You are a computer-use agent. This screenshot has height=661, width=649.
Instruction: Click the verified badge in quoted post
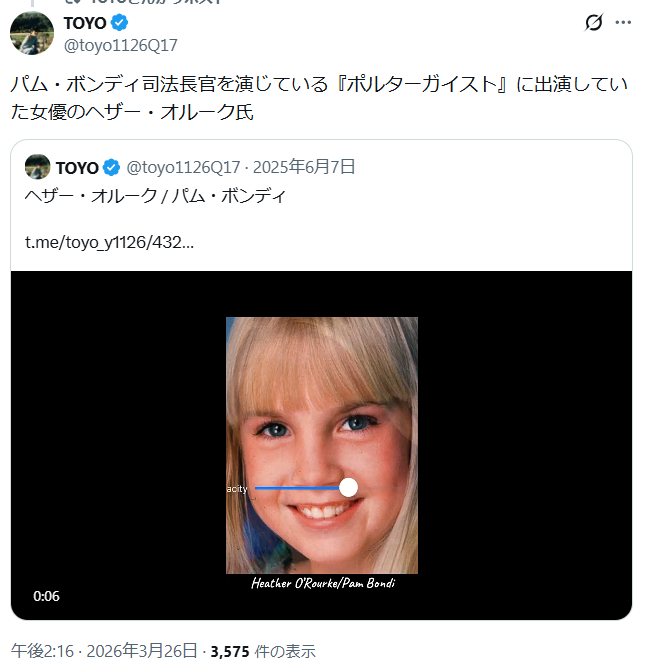pyautogui.click(x=112, y=167)
